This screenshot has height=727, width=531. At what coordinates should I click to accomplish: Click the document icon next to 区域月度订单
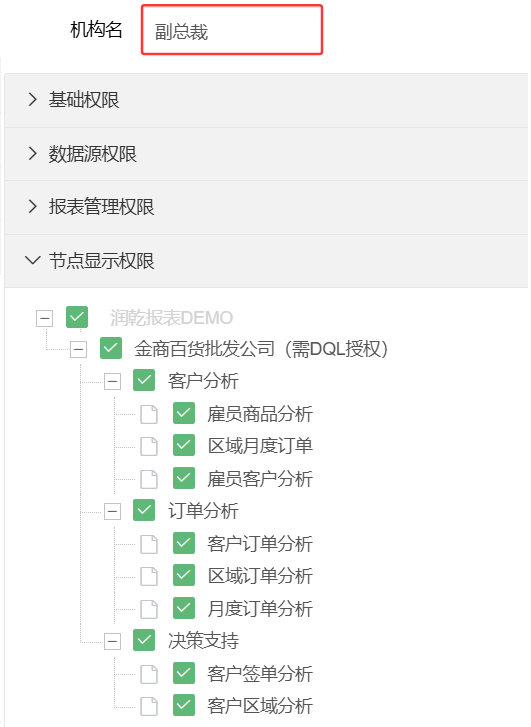coord(149,446)
